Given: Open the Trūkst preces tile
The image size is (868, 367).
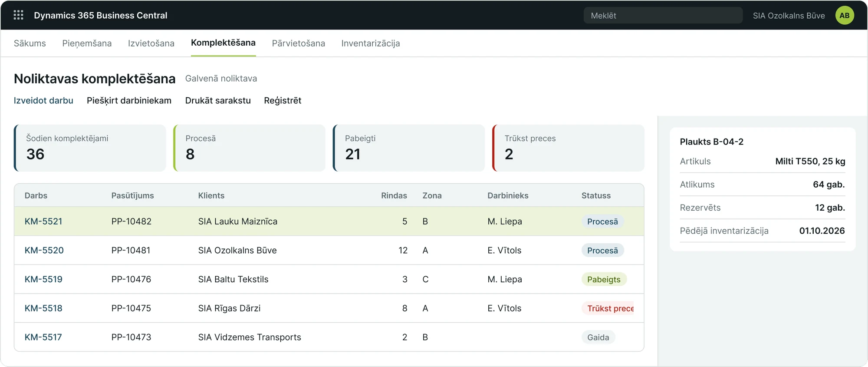Looking at the screenshot, I should [x=569, y=148].
